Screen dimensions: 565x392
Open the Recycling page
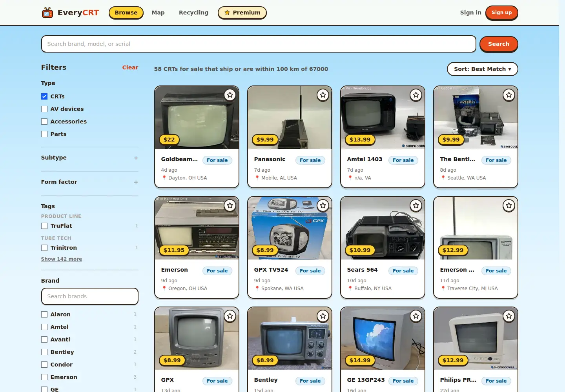[193, 13]
